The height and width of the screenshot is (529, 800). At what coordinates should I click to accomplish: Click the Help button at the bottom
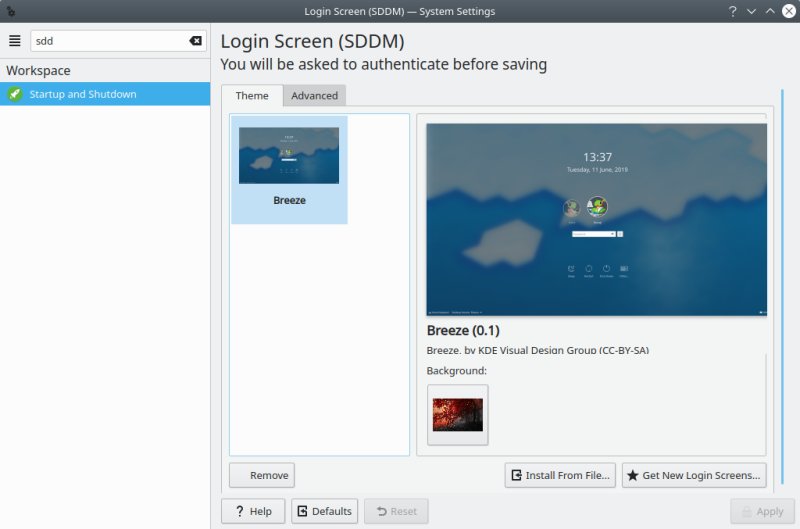[253, 511]
